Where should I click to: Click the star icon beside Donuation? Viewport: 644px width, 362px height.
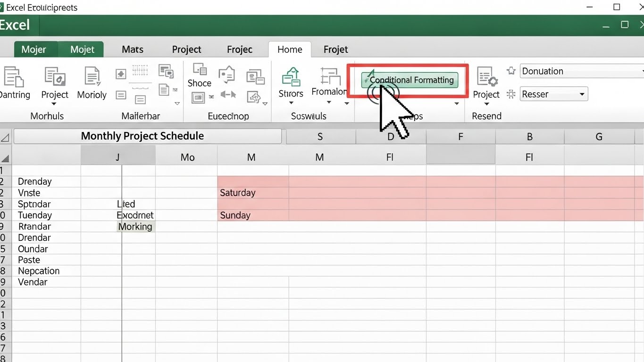(511, 71)
